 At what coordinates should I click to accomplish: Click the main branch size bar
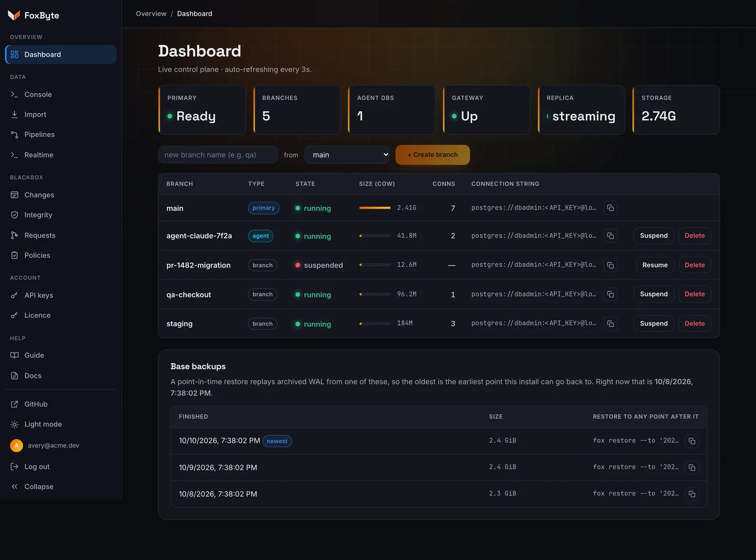[375, 208]
